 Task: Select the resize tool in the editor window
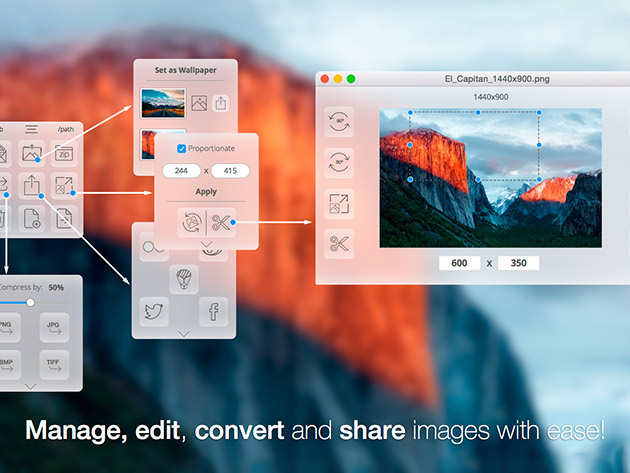click(339, 203)
